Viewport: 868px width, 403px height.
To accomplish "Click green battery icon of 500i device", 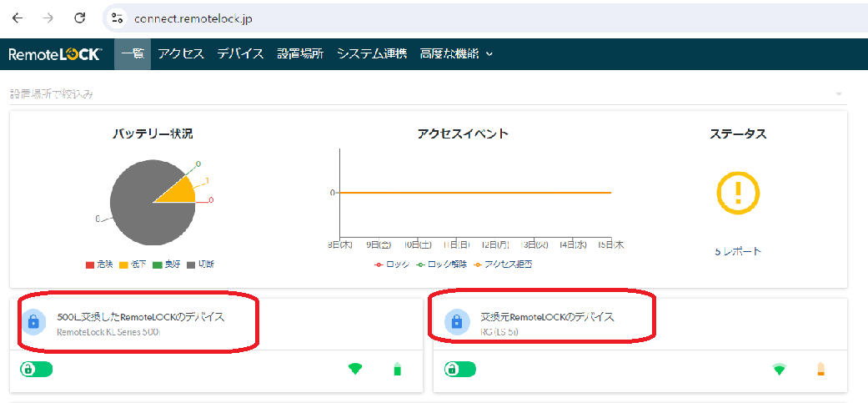I will [x=397, y=369].
